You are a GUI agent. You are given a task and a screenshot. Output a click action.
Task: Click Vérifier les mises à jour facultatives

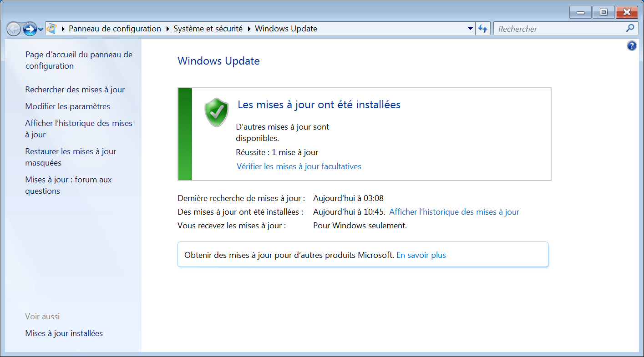coord(299,166)
